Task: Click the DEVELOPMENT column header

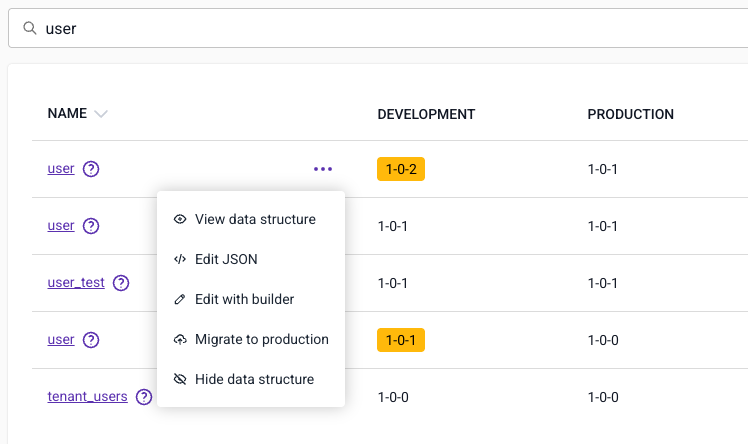Action: [426, 114]
